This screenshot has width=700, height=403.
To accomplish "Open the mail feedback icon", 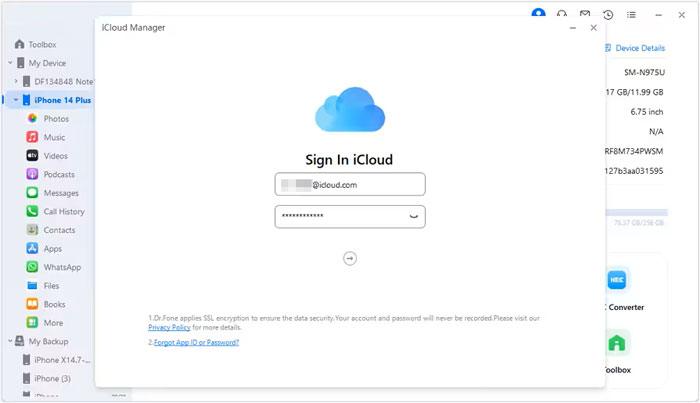I will coord(585,14).
